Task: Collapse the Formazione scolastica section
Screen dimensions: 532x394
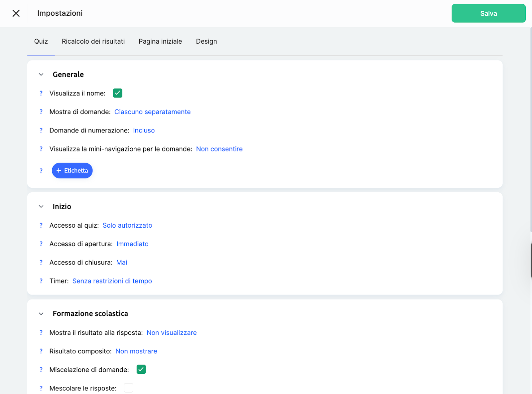Action: pos(41,314)
